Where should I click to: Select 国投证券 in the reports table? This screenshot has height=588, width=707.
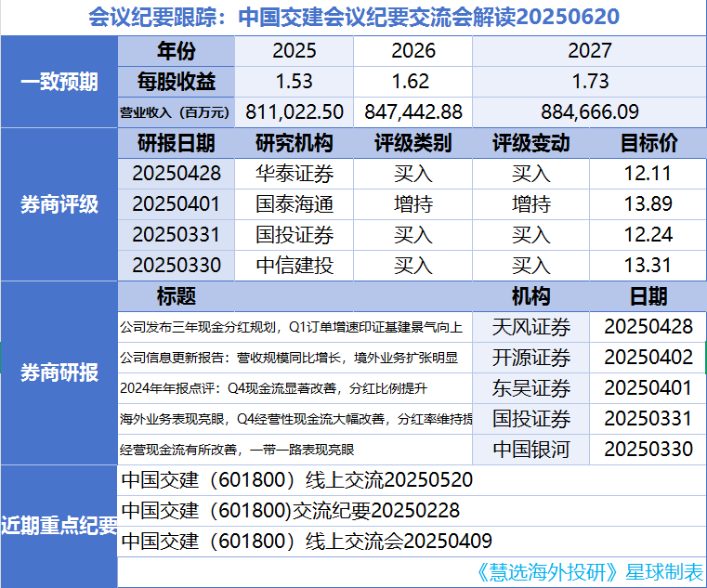[530, 419]
